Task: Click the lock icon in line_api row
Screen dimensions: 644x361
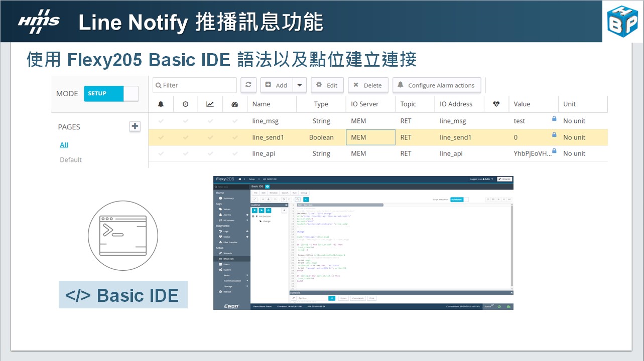Action: tap(554, 151)
